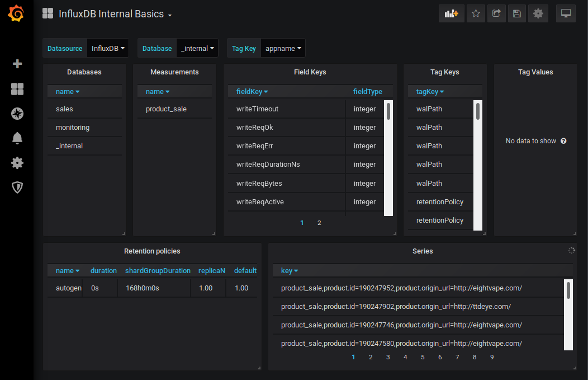Open the Create plus menu in sidebar
The image size is (588, 380).
[17, 64]
